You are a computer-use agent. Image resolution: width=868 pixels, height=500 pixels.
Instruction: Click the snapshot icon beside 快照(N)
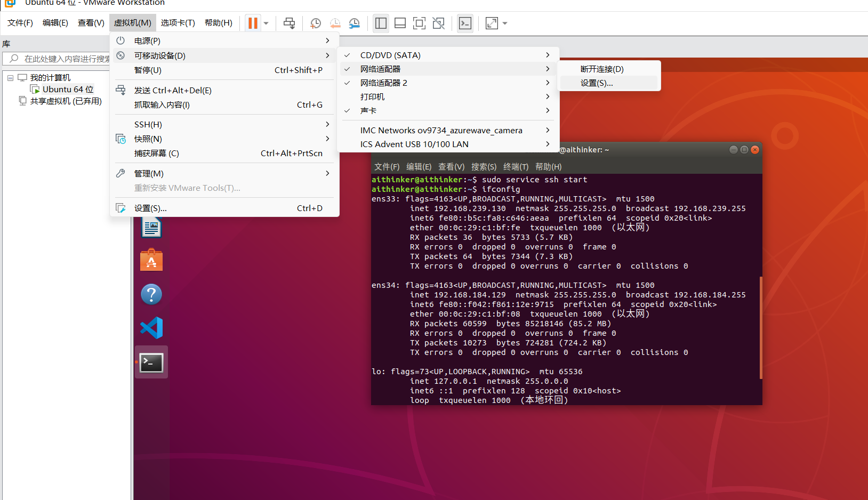click(x=120, y=139)
